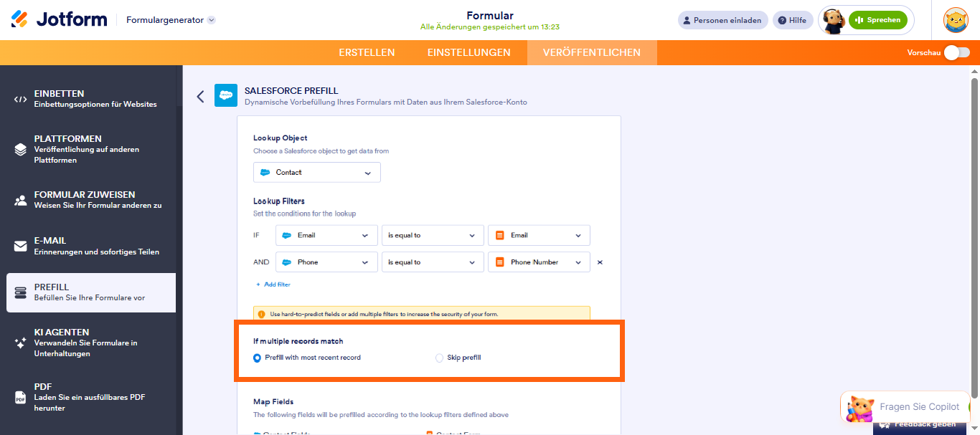Open KI AGENTEN sidebar item
This screenshot has width=980, height=435.
(91, 343)
